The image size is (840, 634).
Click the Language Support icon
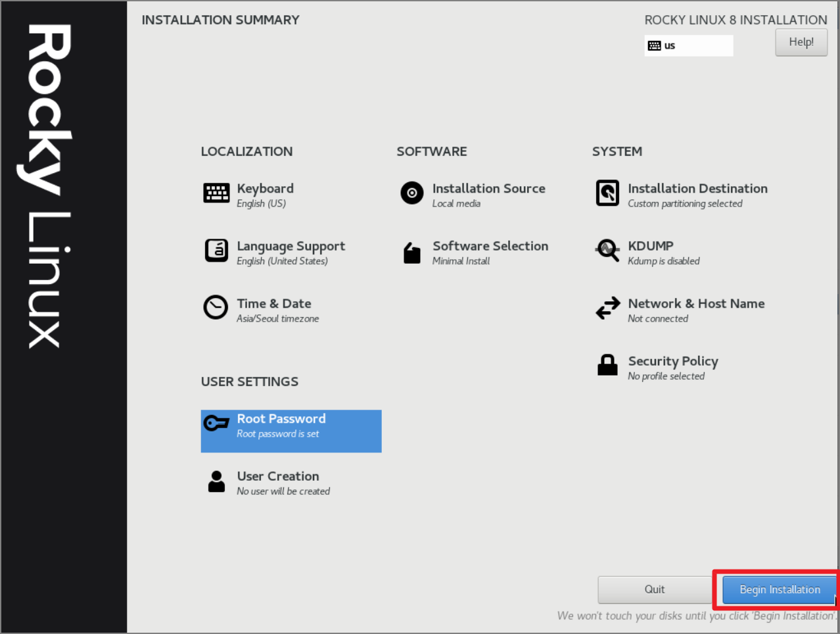pos(216,251)
